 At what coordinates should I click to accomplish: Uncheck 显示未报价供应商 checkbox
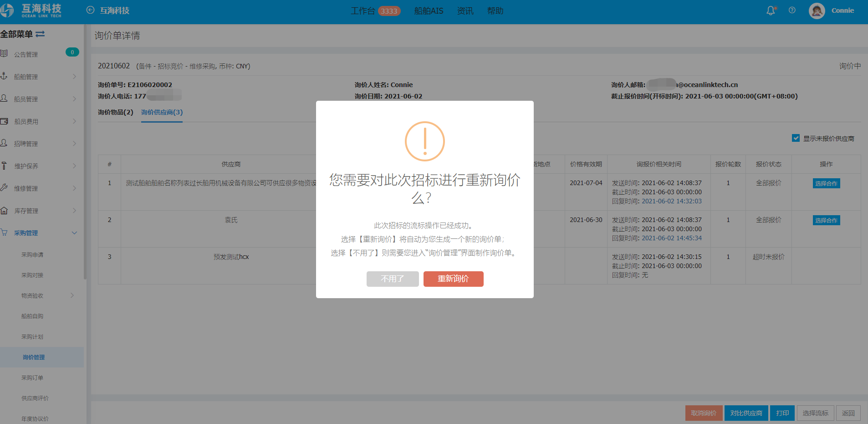tap(796, 138)
